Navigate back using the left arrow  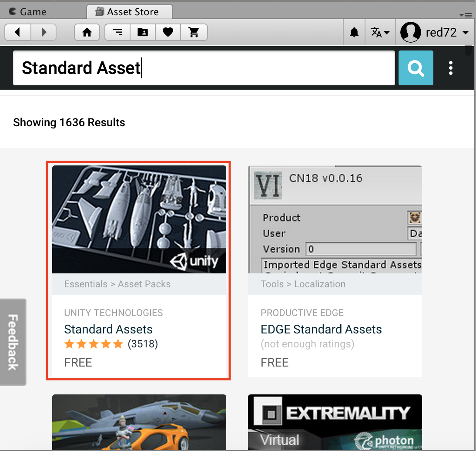(x=17, y=32)
